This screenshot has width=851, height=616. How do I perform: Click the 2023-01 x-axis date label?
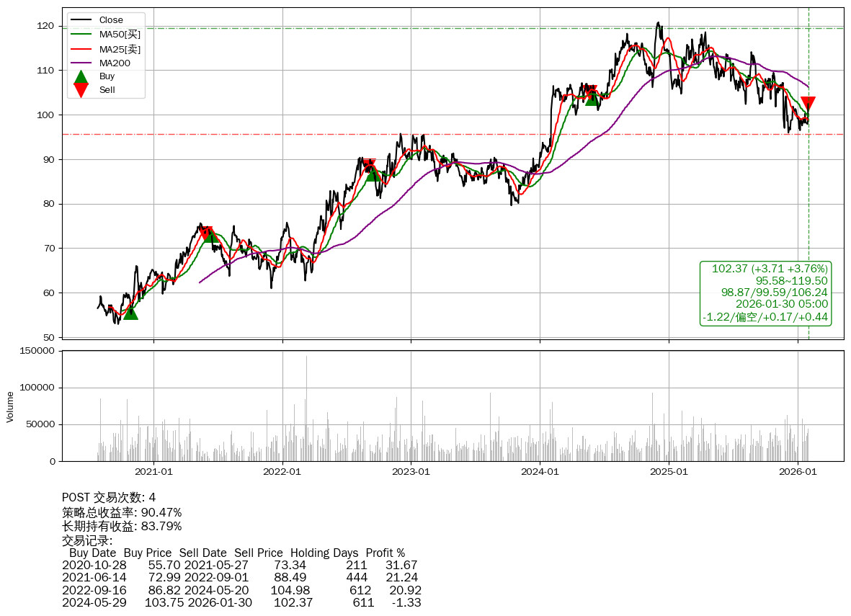click(411, 472)
